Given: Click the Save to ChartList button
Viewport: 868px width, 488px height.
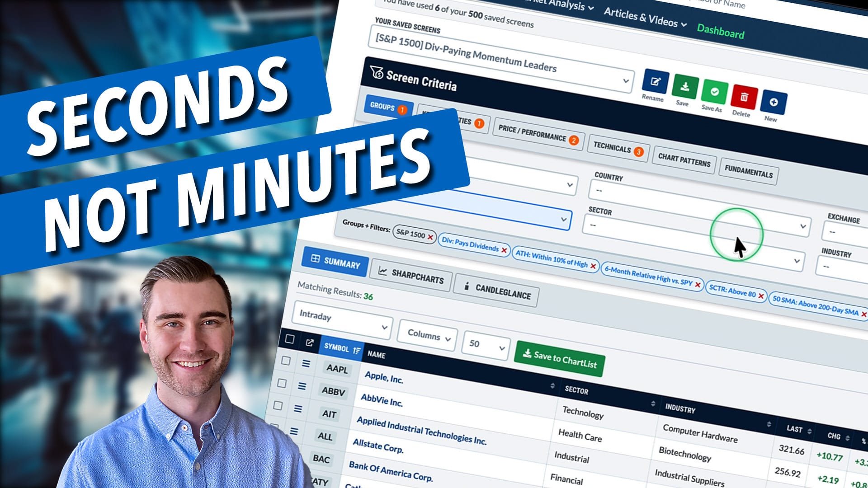Looking at the screenshot, I should [x=560, y=359].
